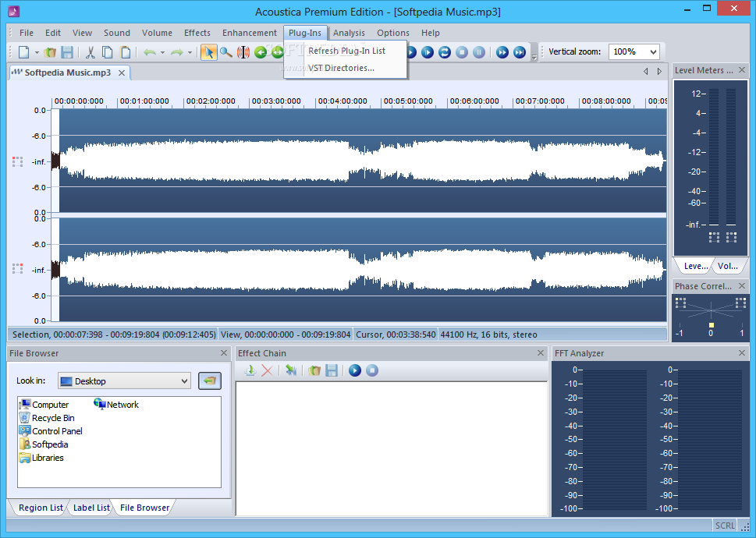Click the scroll tabs left arrow
The width and height of the screenshot is (756, 538).
645,71
